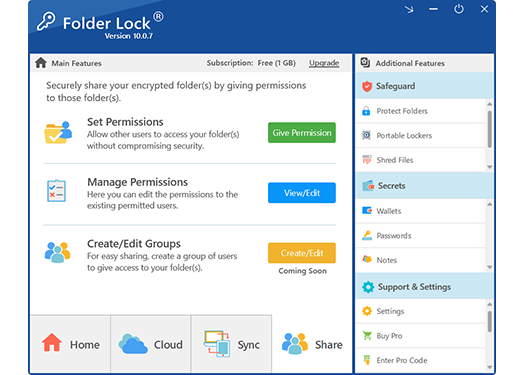Minimize the Folder Lock window
This screenshot has height=375, width=525.
pos(433,9)
